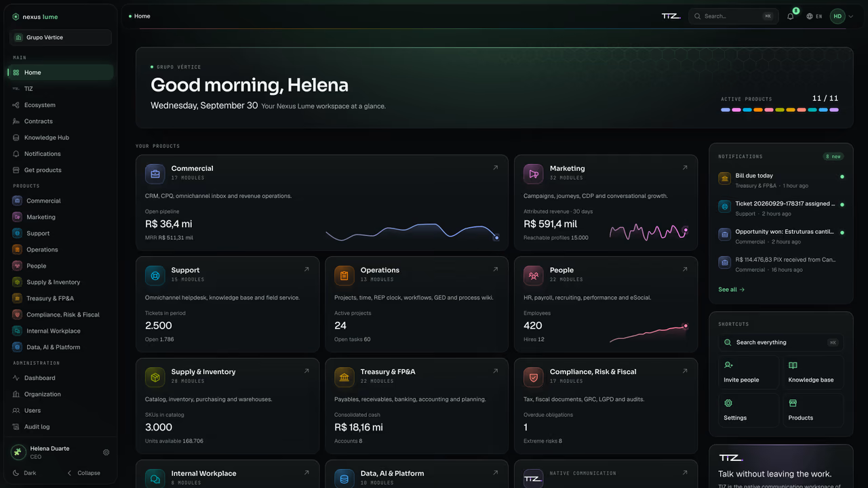Toggle the Dark theme switch
This screenshot has height=488, width=868.
coord(24,473)
